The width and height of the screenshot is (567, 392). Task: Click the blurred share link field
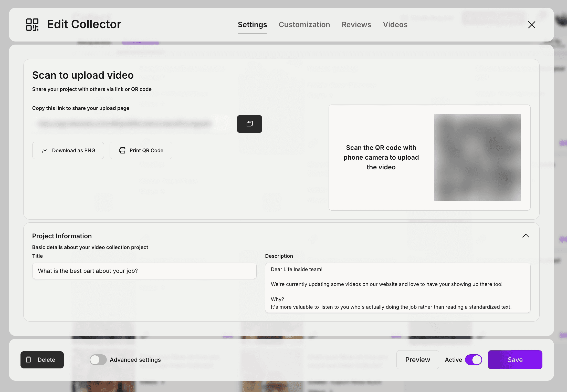[x=132, y=124]
